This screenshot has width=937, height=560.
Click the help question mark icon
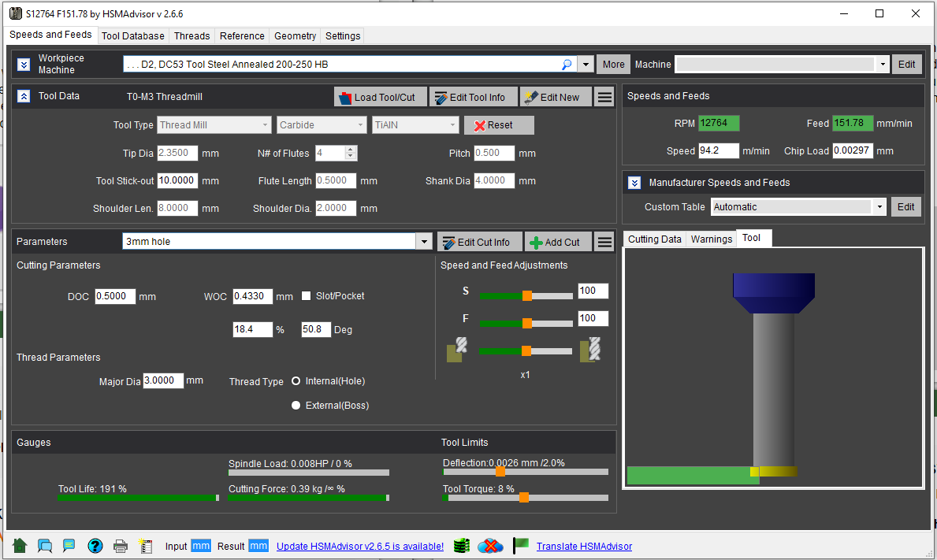95,546
